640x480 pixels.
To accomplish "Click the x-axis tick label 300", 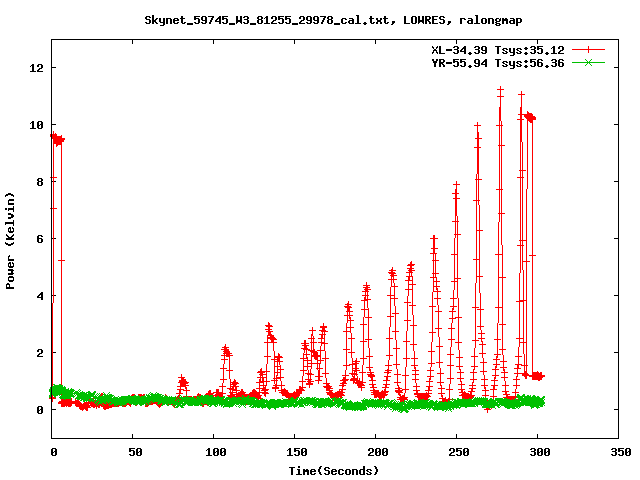I will point(540,452).
